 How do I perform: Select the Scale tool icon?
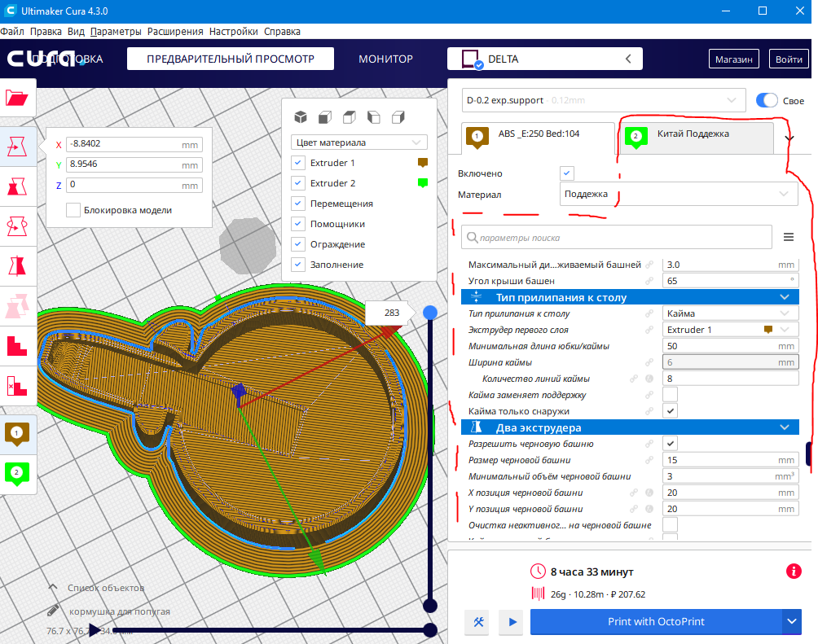[x=16, y=186]
